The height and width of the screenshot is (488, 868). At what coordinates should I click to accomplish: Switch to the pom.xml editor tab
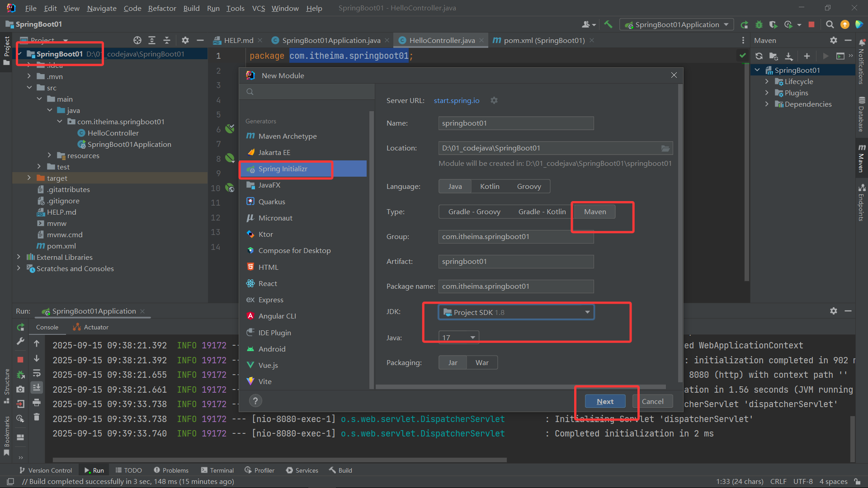(544, 40)
